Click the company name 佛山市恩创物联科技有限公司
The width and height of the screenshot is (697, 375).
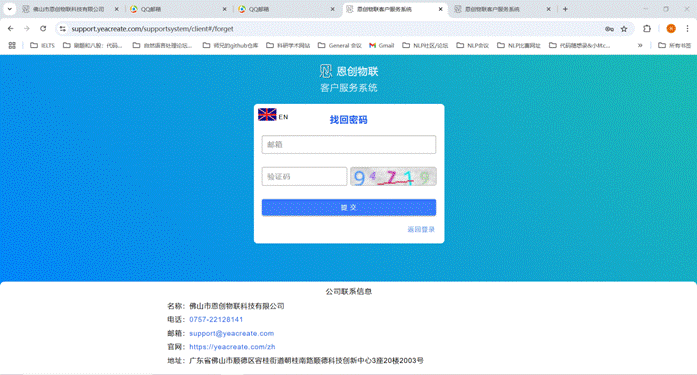(236, 306)
